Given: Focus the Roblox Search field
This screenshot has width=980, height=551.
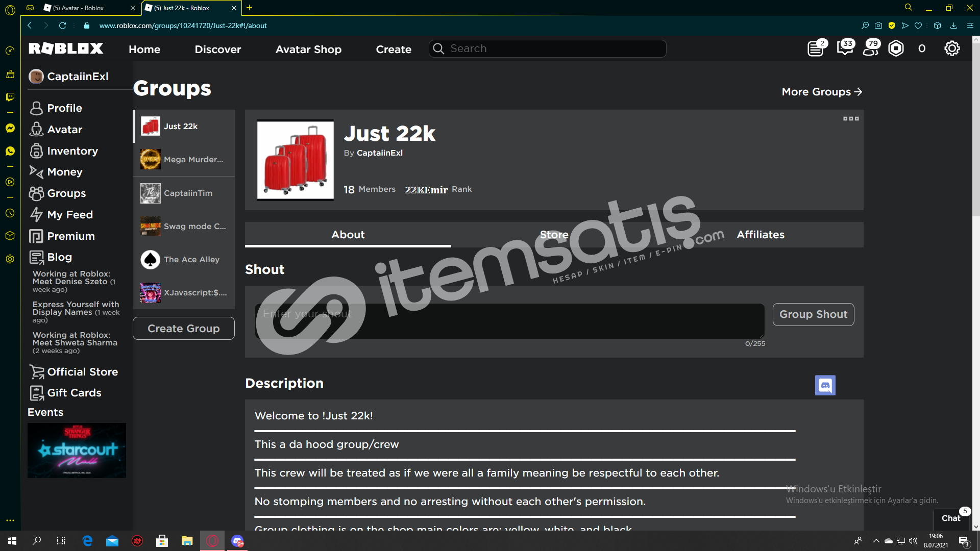Looking at the screenshot, I should click(547, 48).
